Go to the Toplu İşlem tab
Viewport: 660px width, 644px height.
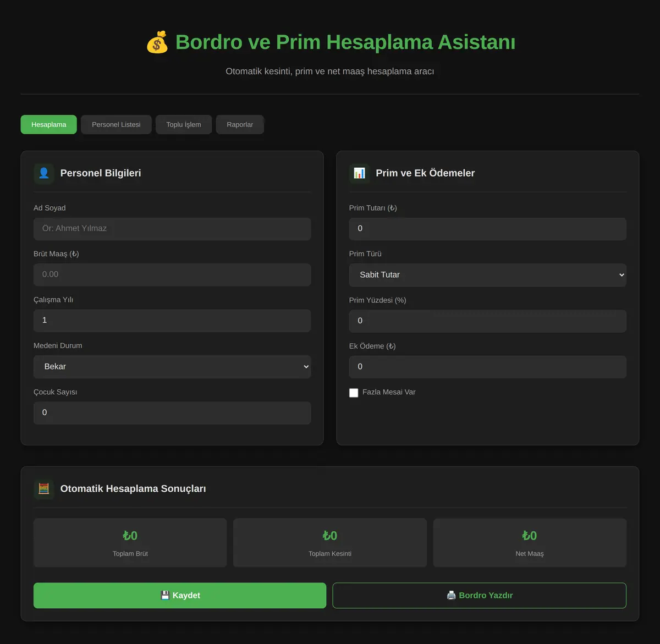[184, 125]
